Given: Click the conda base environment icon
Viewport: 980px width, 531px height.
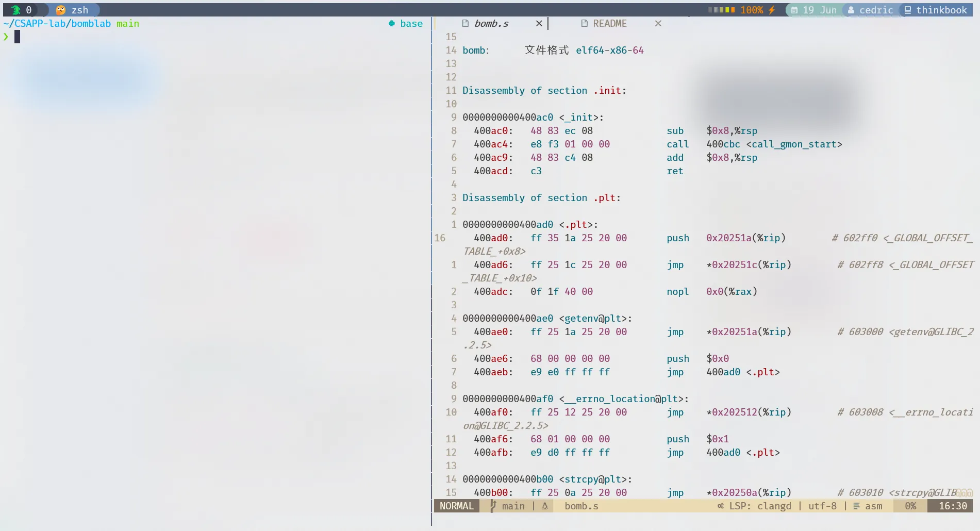Looking at the screenshot, I should pyautogui.click(x=392, y=23).
